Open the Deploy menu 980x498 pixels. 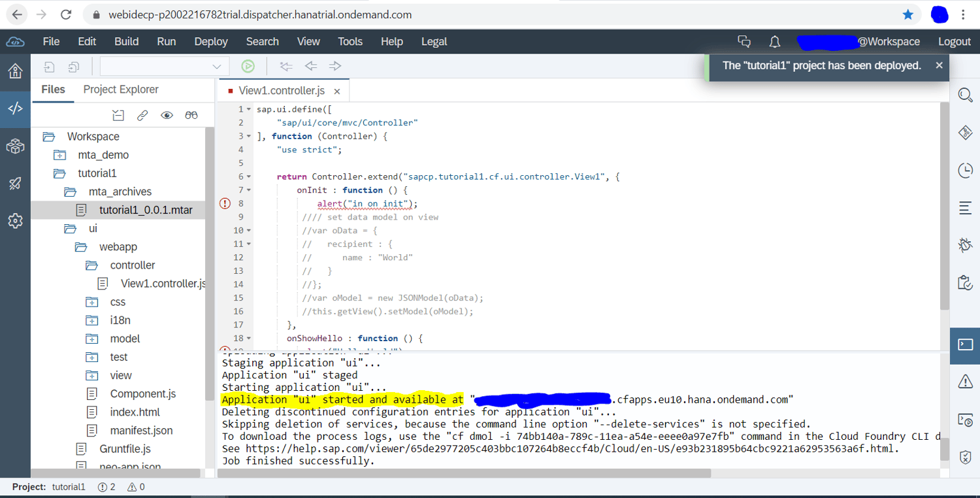tap(210, 41)
